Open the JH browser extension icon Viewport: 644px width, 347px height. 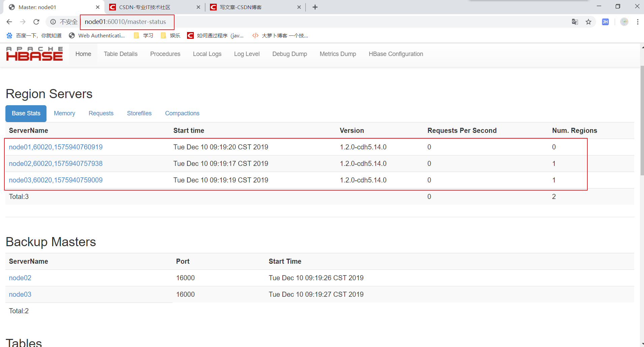click(x=605, y=22)
